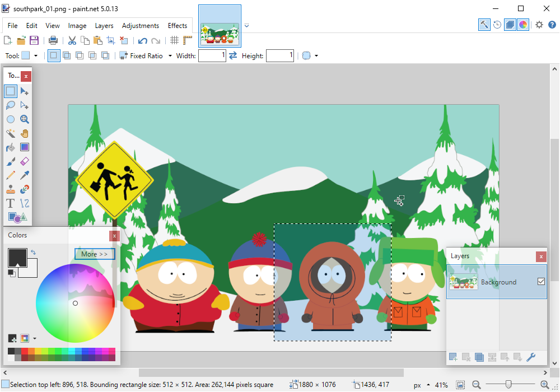Screen dimensions: 560x392
Task: Click Duplicate Layer button
Action: click(479, 357)
